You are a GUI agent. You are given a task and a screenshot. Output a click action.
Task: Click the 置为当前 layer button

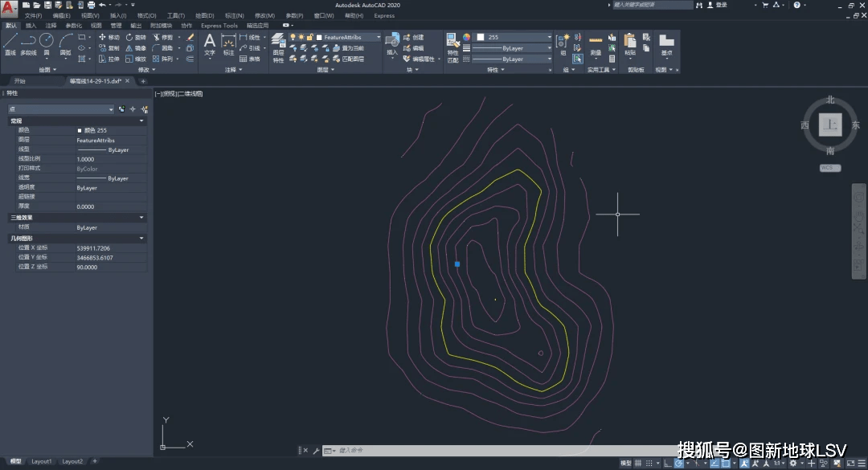click(x=348, y=48)
